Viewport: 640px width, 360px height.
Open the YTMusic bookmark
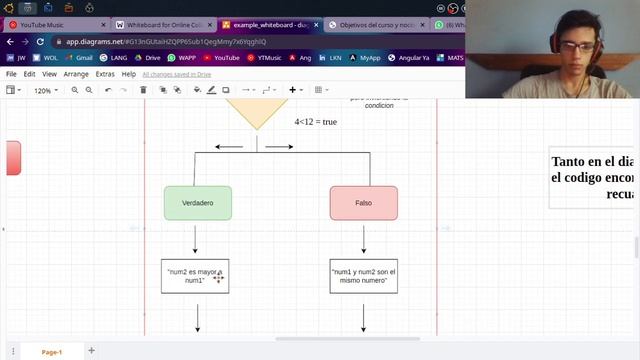pyautogui.click(x=264, y=58)
